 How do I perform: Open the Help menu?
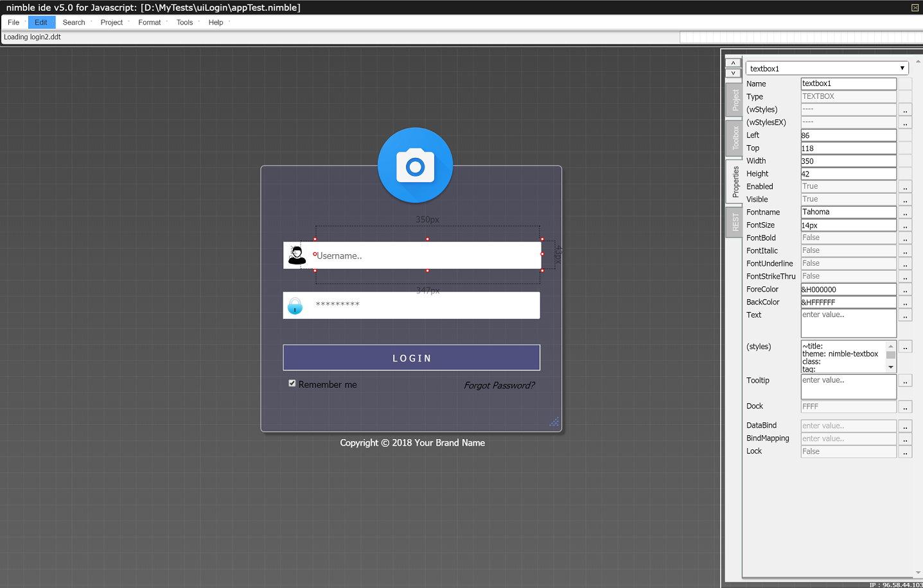216,22
